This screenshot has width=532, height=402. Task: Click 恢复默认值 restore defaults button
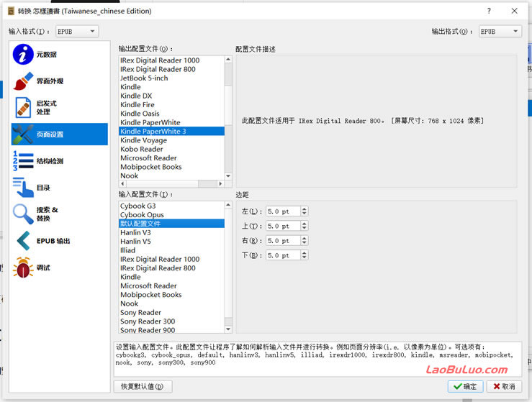pos(143,386)
